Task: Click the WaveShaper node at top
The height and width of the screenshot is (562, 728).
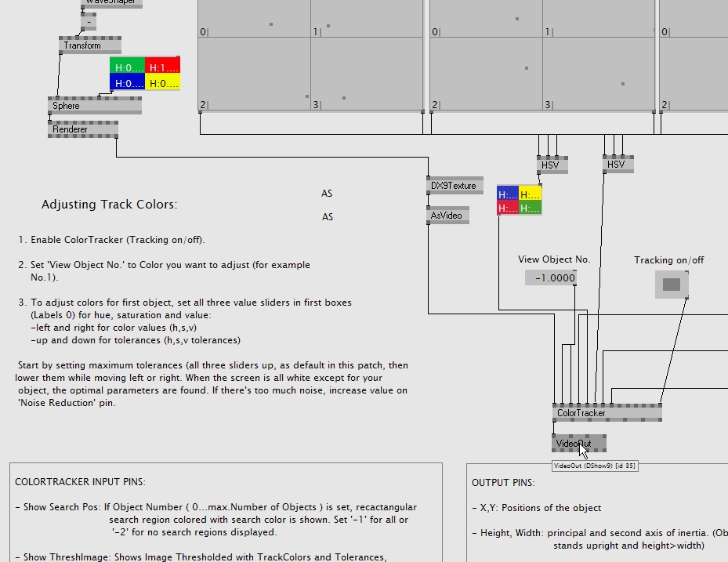Action: pos(109,2)
